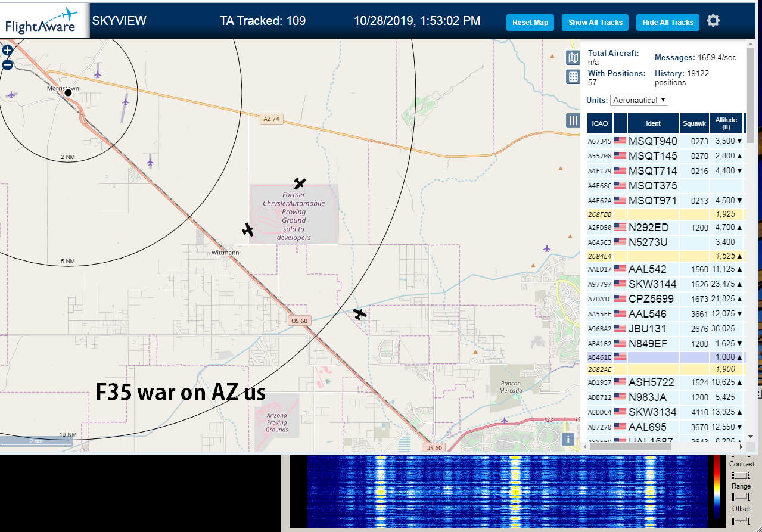Click the grid overlay icon on map

pos(573,76)
